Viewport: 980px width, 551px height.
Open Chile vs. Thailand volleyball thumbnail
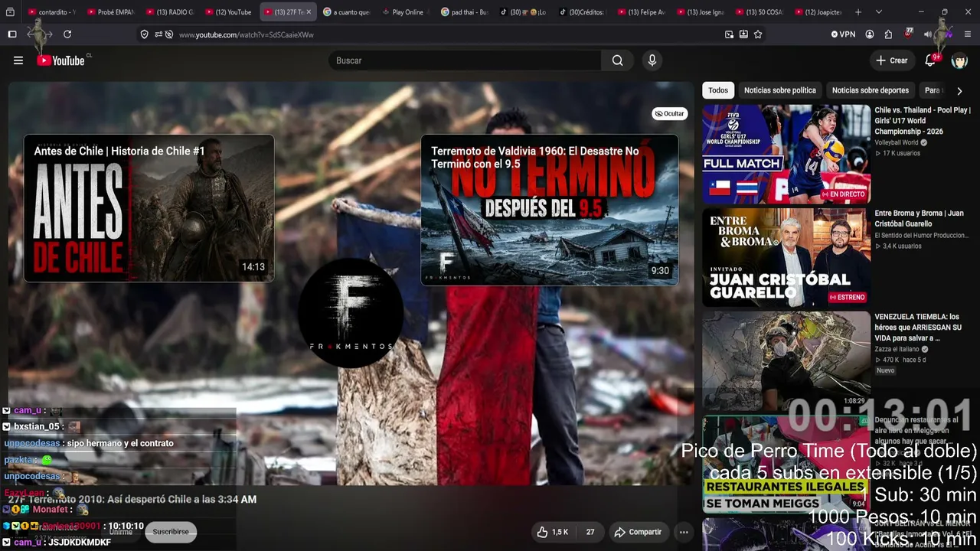786,154
